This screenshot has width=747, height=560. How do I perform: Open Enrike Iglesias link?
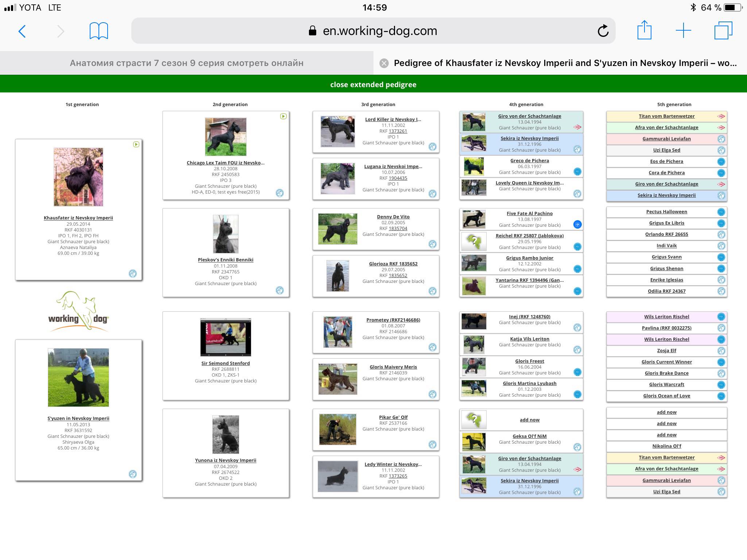pyautogui.click(x=667, y=280)
